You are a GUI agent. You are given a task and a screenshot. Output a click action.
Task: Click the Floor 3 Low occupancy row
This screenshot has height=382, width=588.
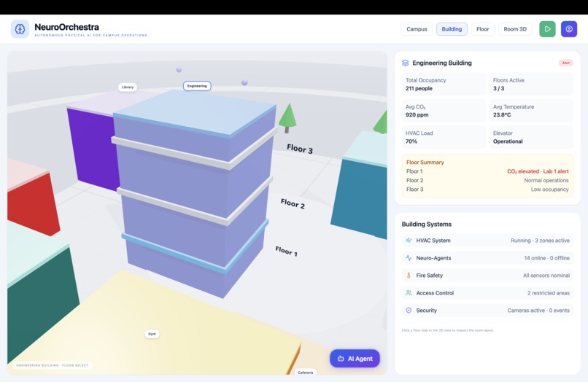(x=487, y=190)
